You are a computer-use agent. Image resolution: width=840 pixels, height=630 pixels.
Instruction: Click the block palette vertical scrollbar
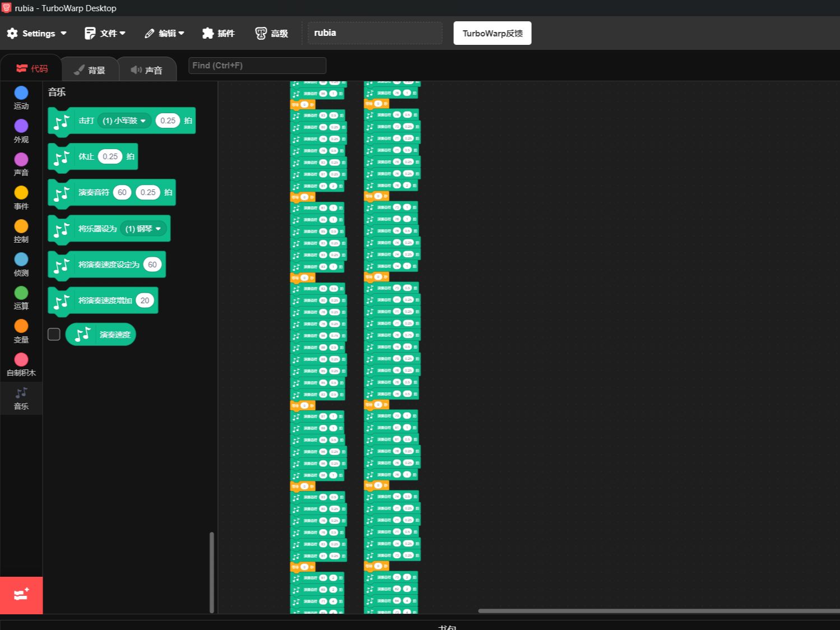tap(211, 572)
